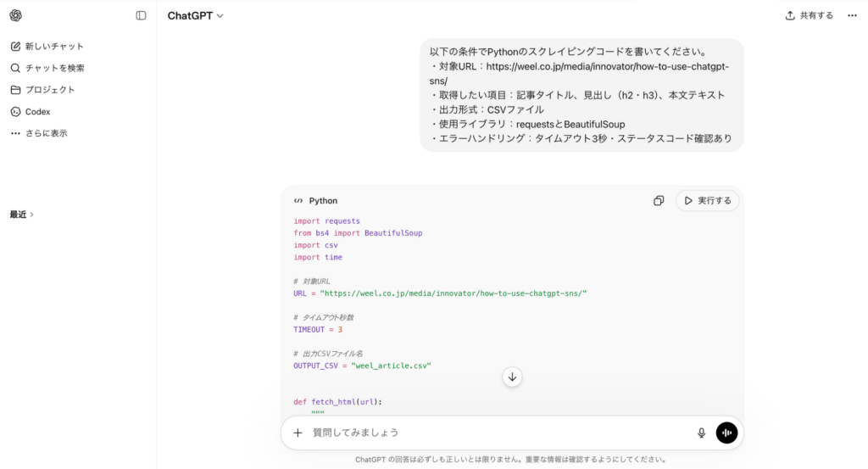Copy the Python code with the copy icon

pyautogui.click(x=658, y=201)
